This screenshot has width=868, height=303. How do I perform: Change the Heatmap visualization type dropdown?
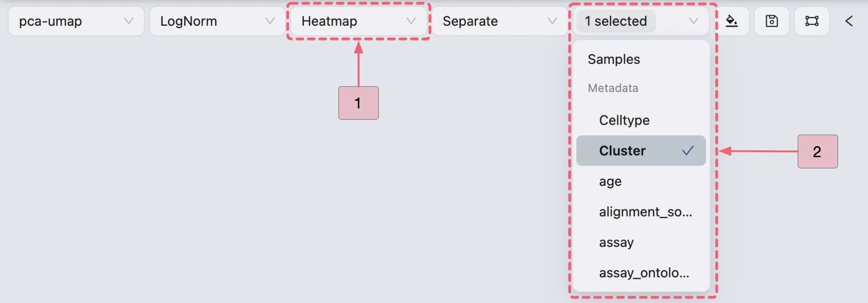pyautogui.click(x=358, y=21)
